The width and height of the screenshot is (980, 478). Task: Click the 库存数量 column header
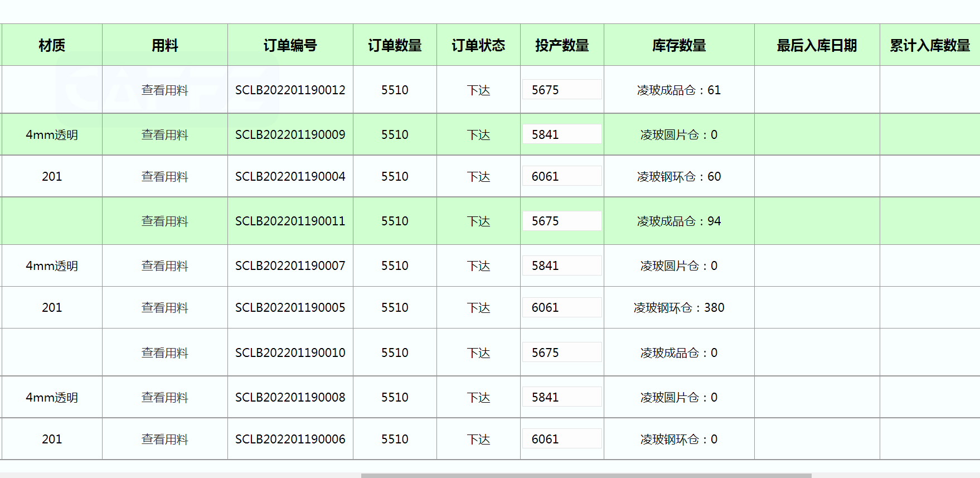pyautogui.click(x=679, y=45)
